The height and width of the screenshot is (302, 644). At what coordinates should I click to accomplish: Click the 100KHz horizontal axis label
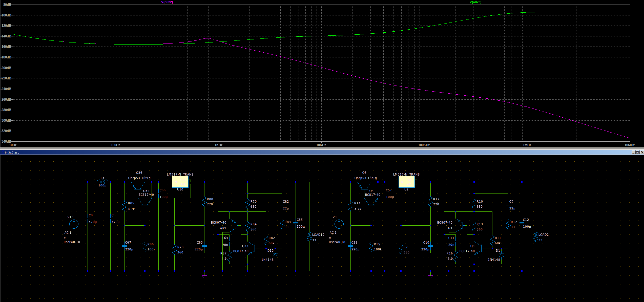pos(424,145)
